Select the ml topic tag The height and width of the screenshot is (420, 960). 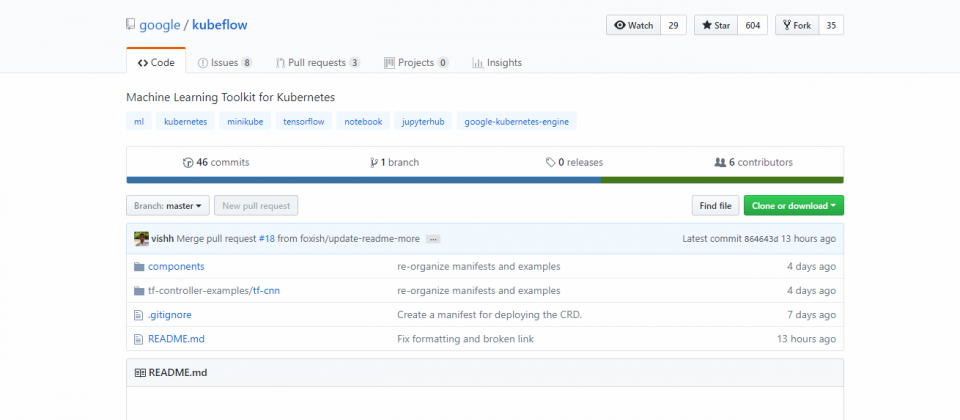pyautogui.click(x=139, y=121)
